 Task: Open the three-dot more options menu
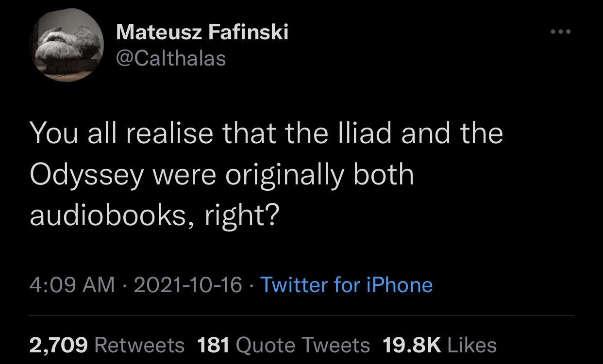point(561,32)
